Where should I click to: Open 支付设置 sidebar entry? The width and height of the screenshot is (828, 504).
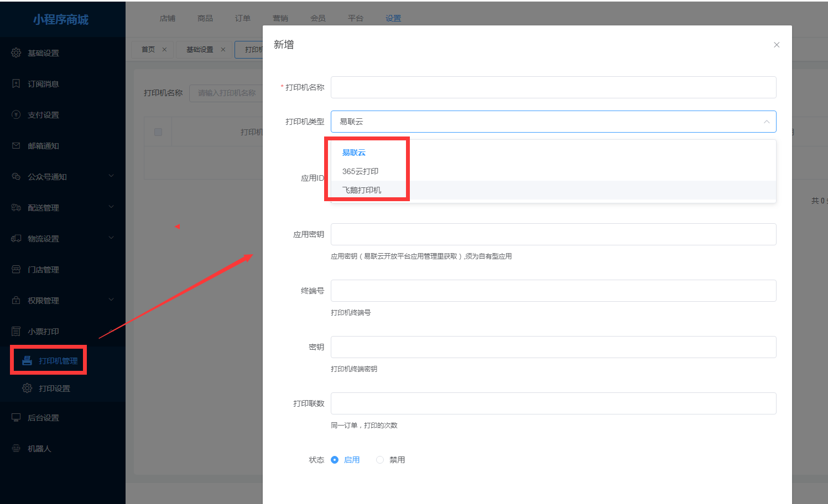click(43, 115)
